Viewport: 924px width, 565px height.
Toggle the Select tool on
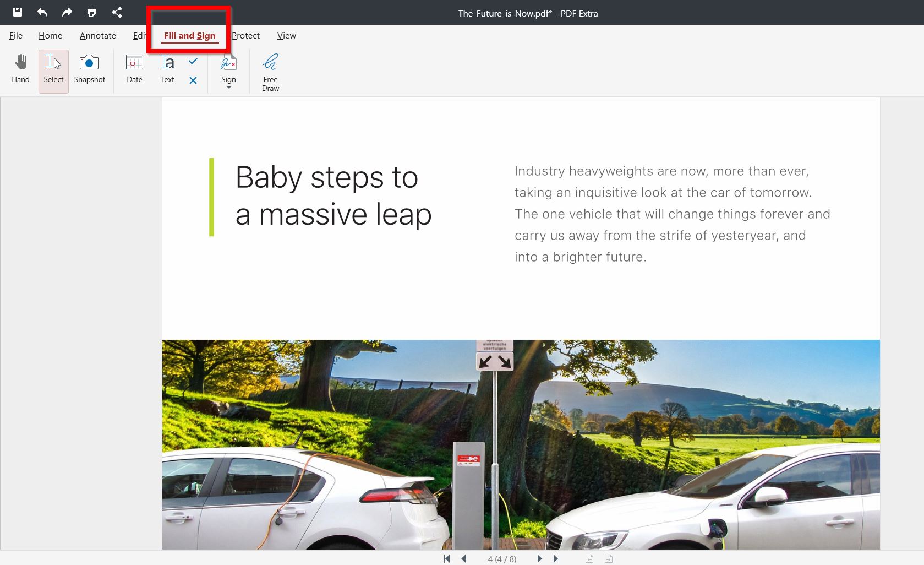[x=53, y=69]
